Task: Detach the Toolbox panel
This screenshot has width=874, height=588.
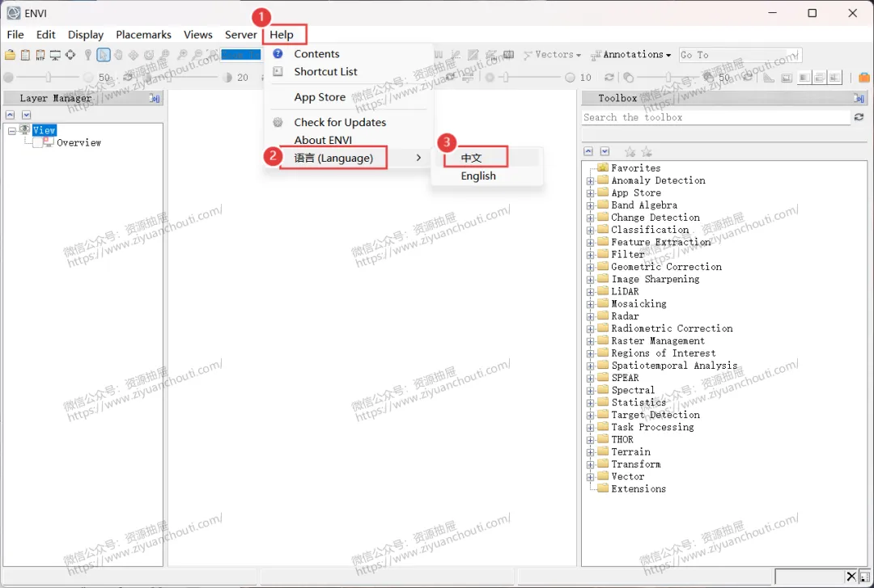Action: coord(859,98)
